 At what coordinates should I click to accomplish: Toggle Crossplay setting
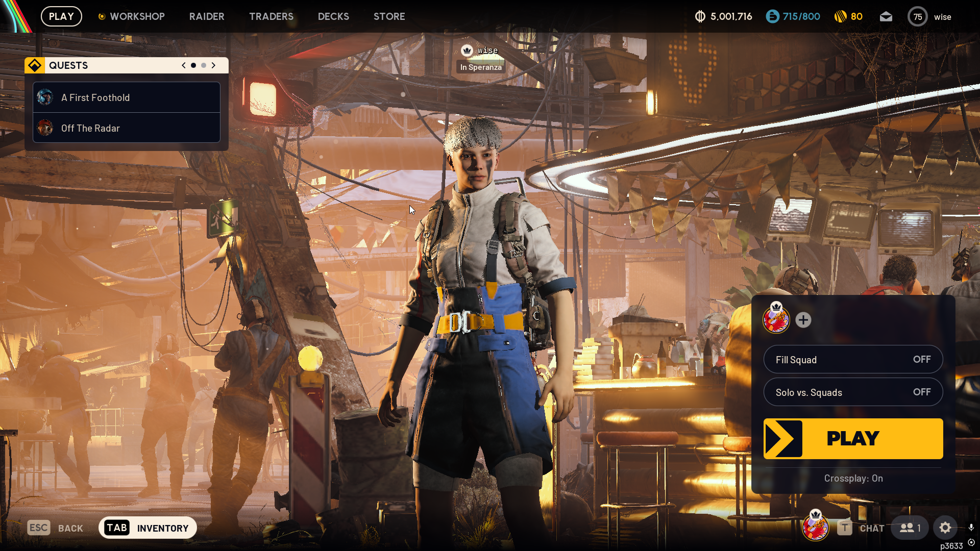point(853,478)
